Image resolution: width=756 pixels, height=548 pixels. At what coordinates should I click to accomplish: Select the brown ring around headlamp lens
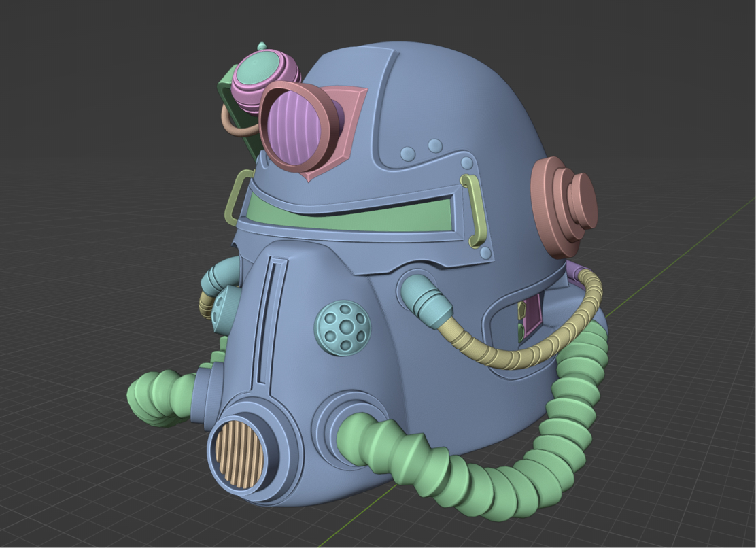299,126
